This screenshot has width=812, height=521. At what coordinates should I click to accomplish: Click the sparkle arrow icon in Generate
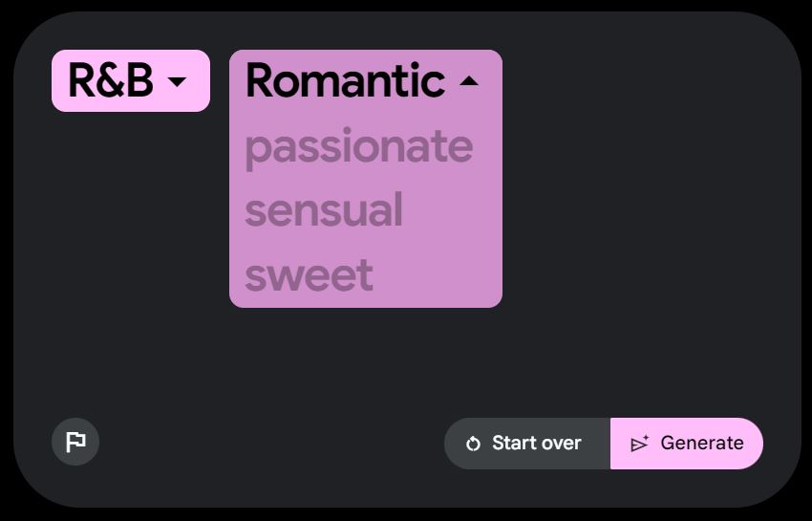coord(640,444)
